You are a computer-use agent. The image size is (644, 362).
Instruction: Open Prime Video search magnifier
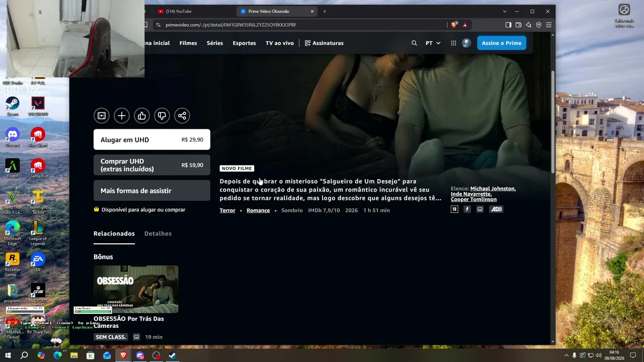(x=414, y=43)
